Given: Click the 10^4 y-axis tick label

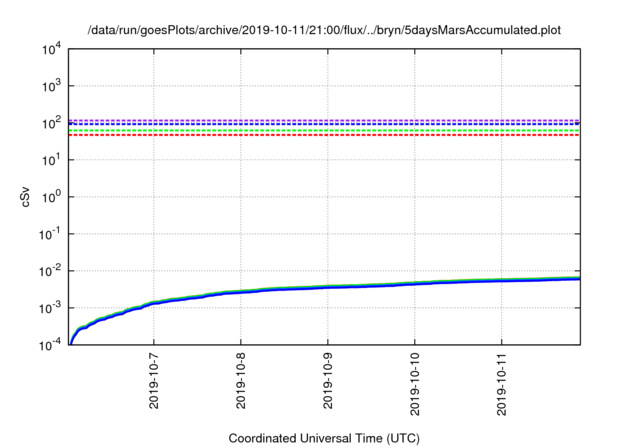Looking at the screenshot, I should (x=52, y=50).
